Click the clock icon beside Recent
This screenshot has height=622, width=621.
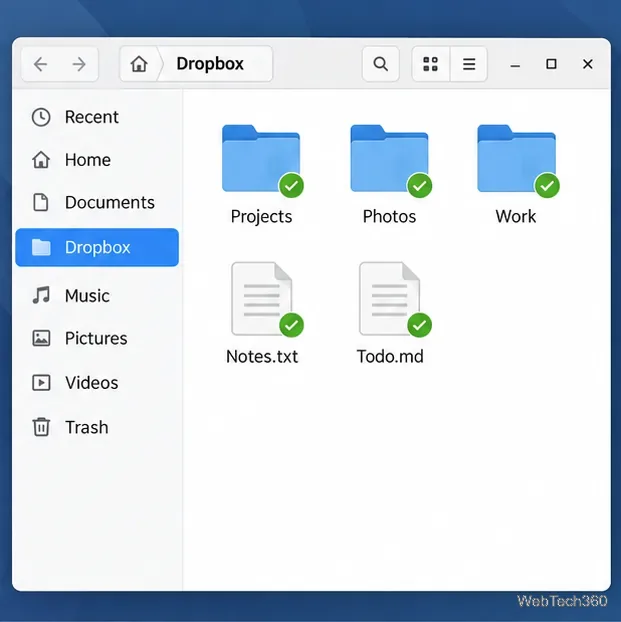[41, 117]
